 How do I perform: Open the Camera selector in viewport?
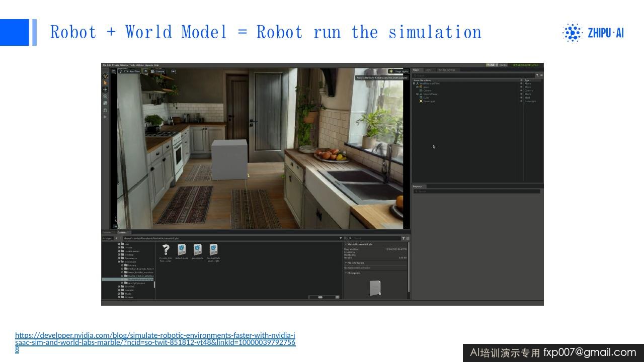158,71
